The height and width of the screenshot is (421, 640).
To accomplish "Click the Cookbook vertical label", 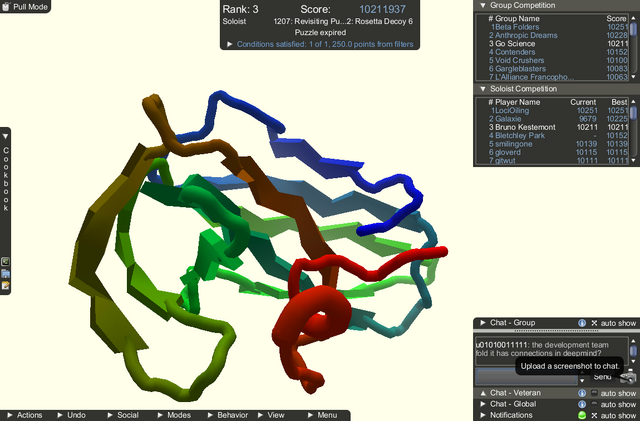I will point(6,179).
